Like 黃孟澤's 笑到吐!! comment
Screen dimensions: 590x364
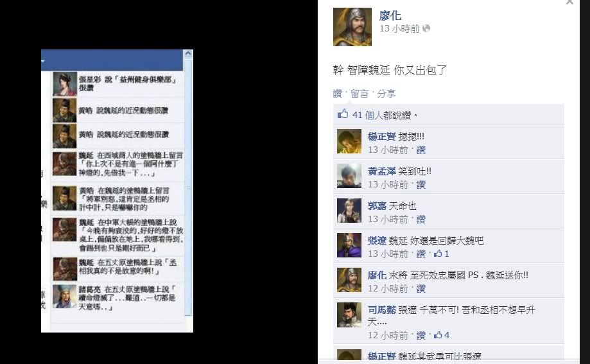[421, 184]
